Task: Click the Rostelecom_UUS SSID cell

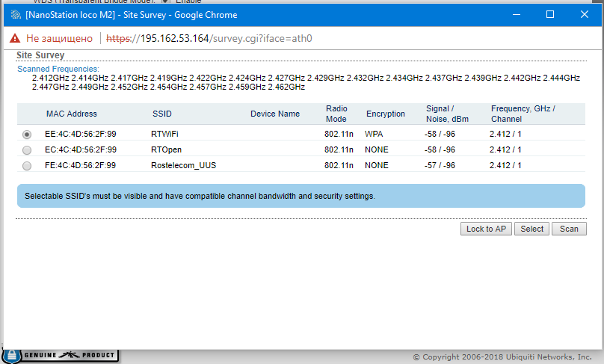Action: click(x=183, y=165)
